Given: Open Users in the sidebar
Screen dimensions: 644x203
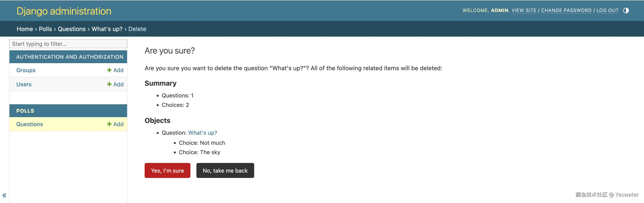Looking at the screenshot, I should [24, 84].
